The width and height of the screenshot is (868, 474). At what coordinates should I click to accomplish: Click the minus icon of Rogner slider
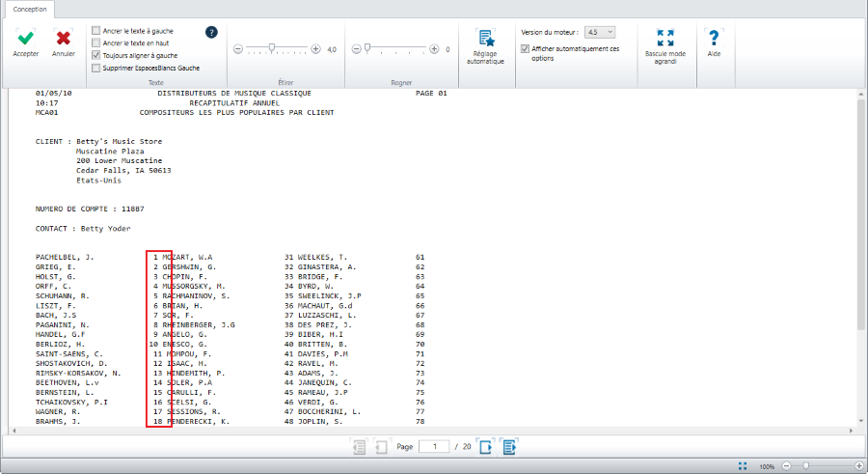(x=356, y=48)
